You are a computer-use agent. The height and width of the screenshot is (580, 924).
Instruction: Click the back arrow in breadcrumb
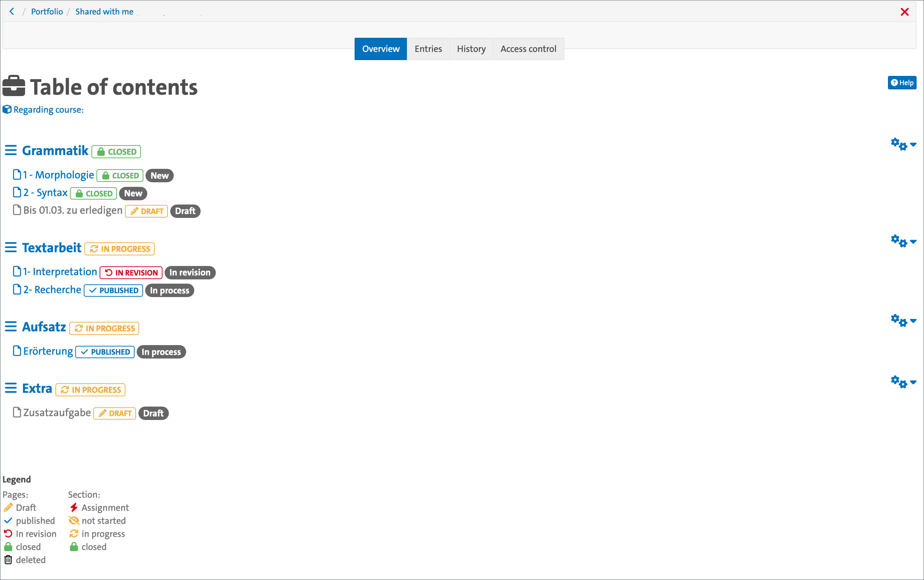point(12,12)
